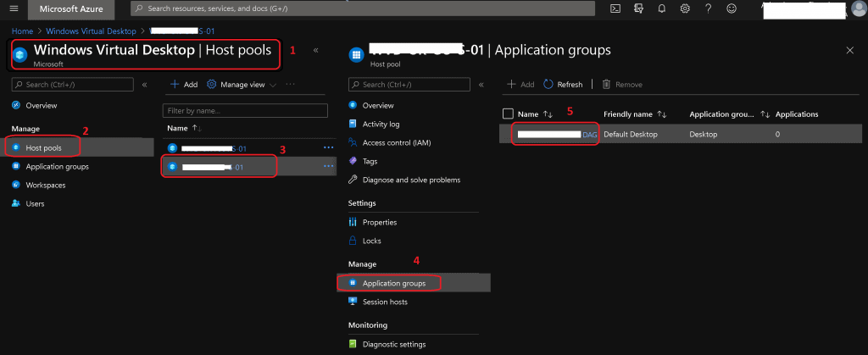This screenshot has width=868, height=355.
Task: Click the Filter by name field
Action: click(245, 111)
